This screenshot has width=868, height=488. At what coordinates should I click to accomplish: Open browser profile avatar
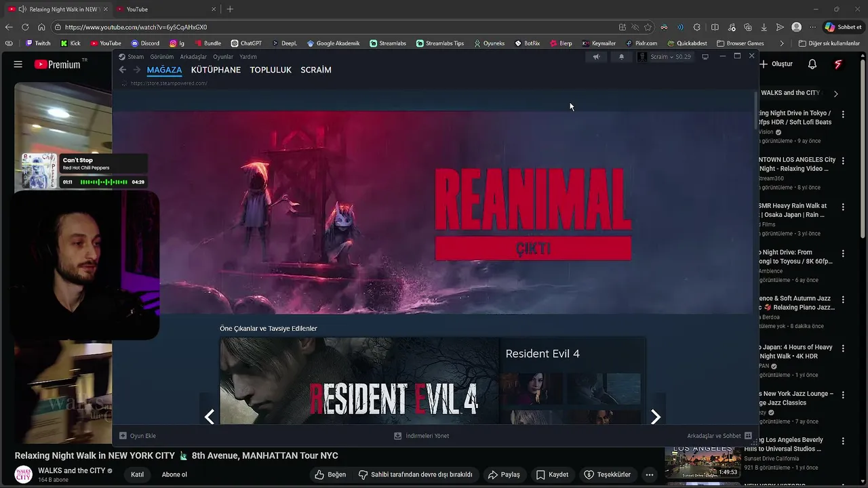797,27
